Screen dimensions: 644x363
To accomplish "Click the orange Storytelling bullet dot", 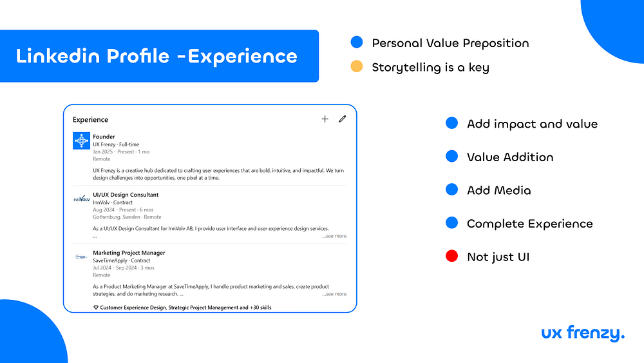I will pyautogui.click(x=357, y=66).
